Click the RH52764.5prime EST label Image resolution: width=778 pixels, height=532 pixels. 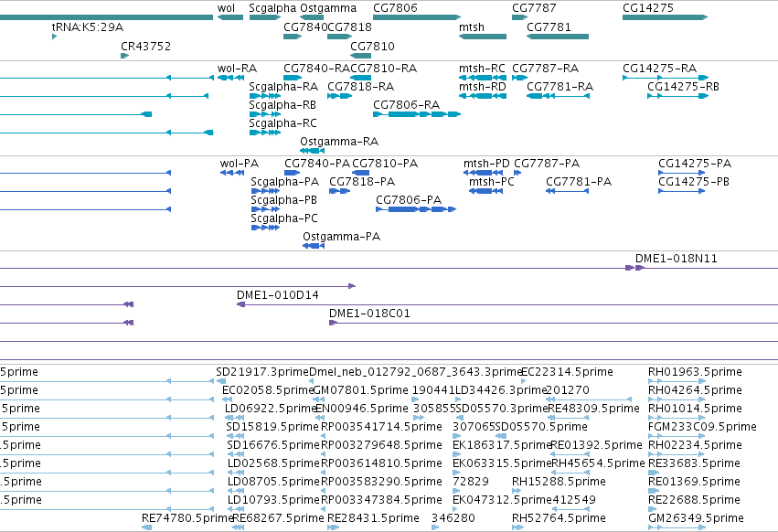(559, 518)
